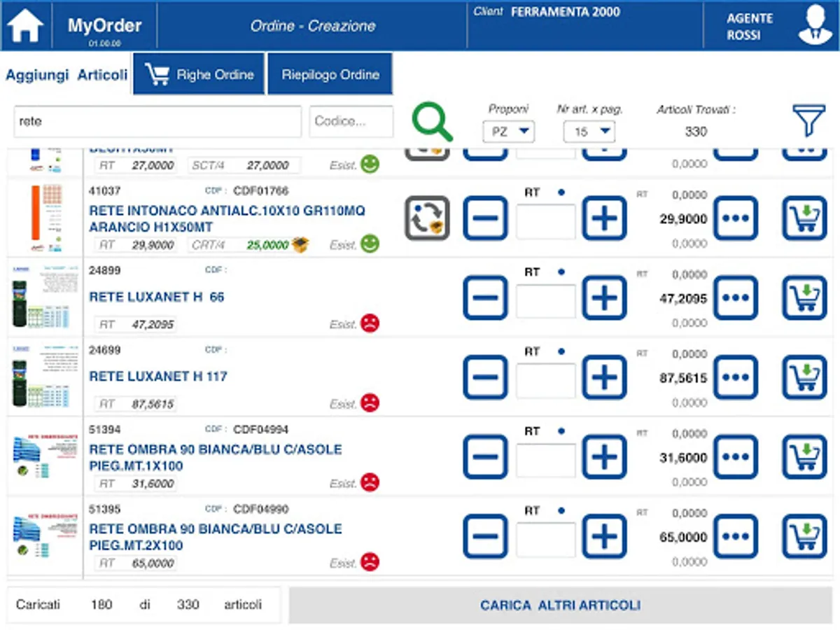Image resolution: width=840 pixels, height=630 pixels.
Task: Open the Proponi PZ dropdown
Action: (508, 131)
